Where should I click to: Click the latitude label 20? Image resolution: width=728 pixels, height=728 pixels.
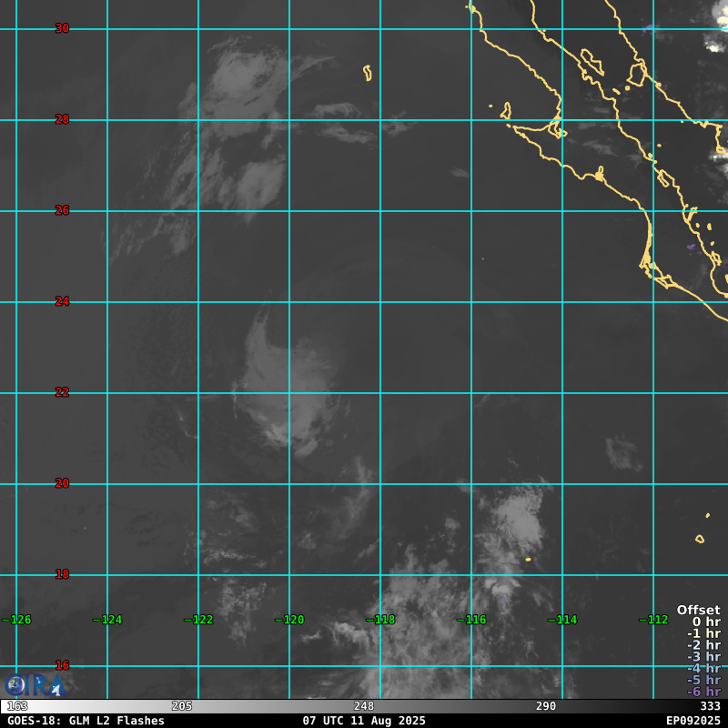(62, 484)
